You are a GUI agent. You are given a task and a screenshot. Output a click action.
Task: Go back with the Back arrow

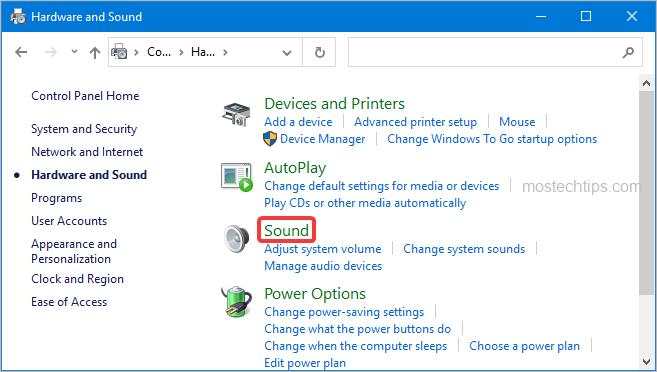click(21, 52)
